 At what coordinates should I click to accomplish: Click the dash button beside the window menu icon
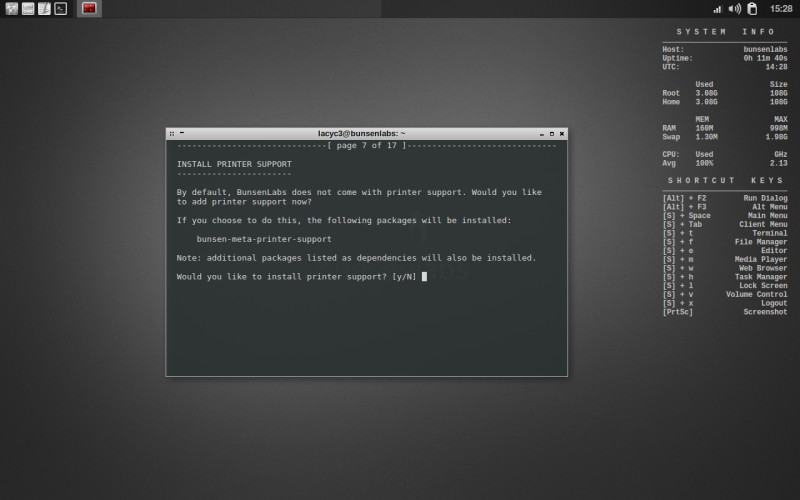point(182,134)
